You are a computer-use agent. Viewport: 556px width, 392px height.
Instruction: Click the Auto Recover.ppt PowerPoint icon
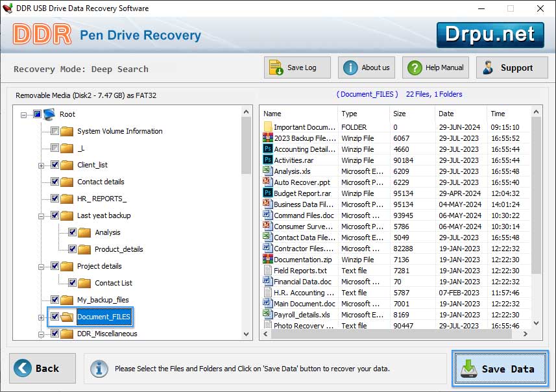(267, 182)
